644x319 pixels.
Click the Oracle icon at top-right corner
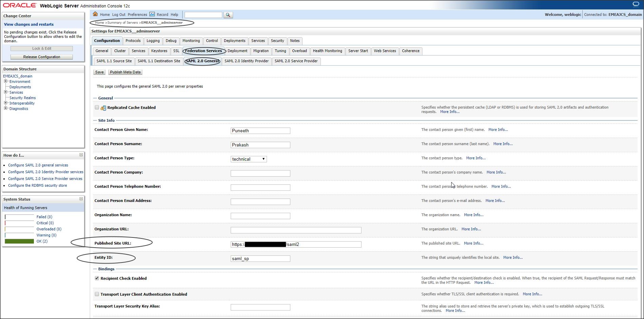(636, 4)
